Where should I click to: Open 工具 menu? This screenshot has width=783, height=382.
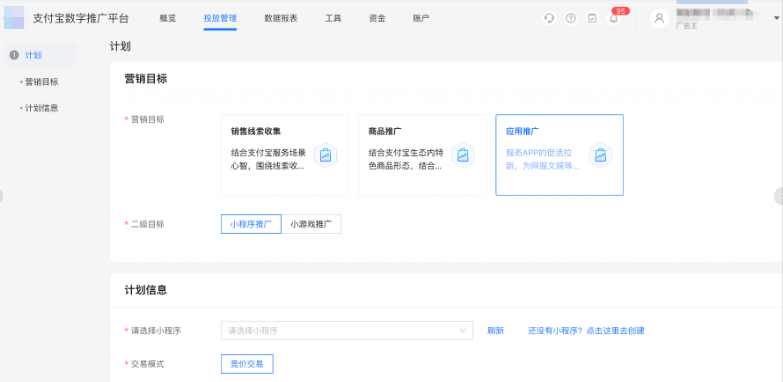point(333,18)
